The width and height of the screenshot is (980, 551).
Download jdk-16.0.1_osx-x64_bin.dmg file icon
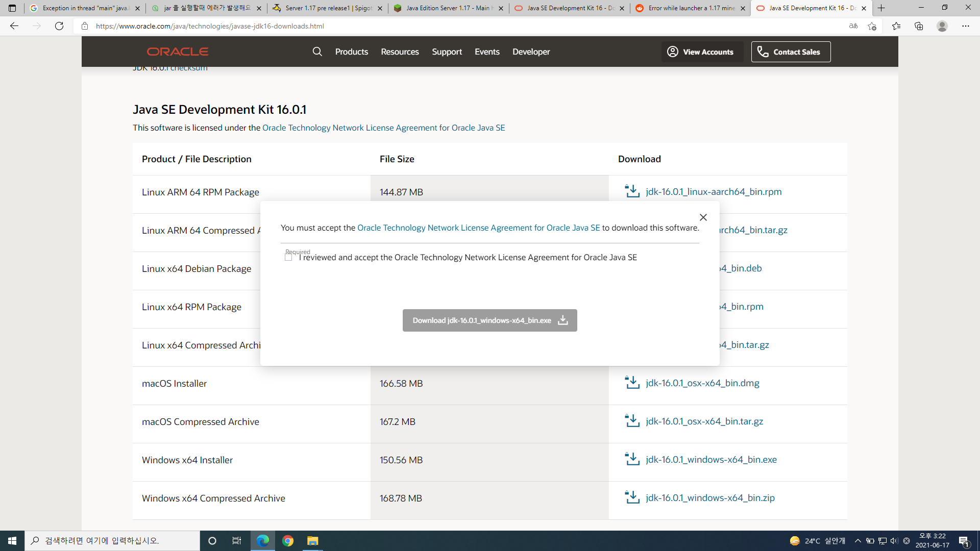click(632, 383)
